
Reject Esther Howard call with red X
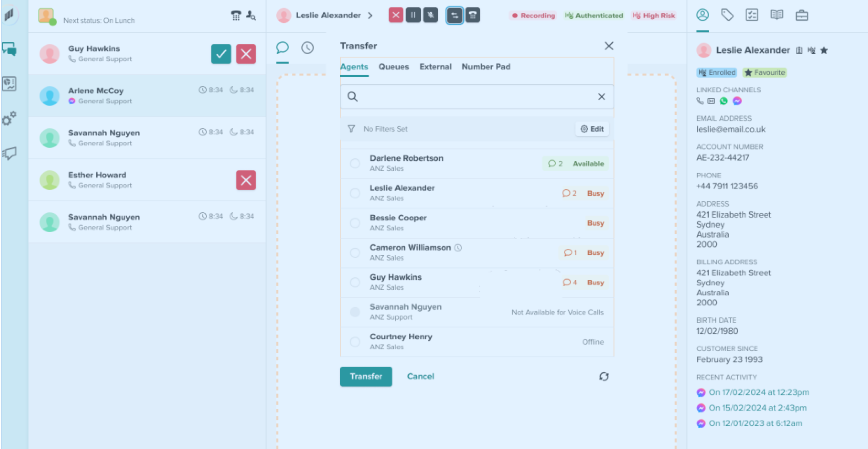click(246, 180)
